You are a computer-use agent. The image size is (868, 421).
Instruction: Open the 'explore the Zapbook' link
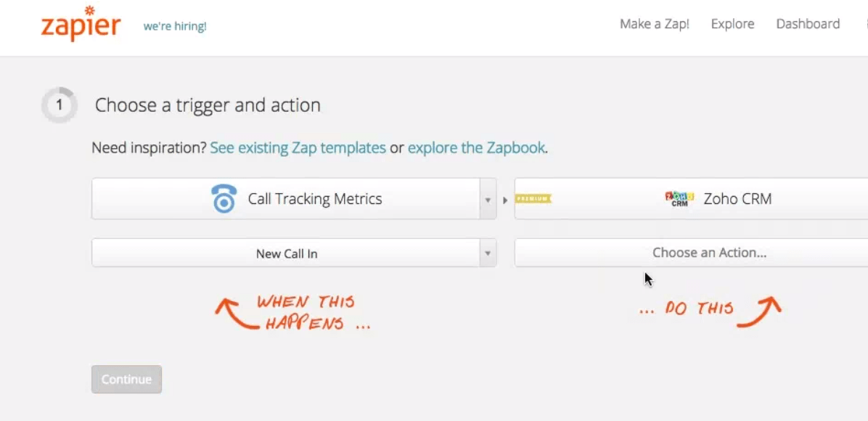pyautogui.click(x=476, y=148)
